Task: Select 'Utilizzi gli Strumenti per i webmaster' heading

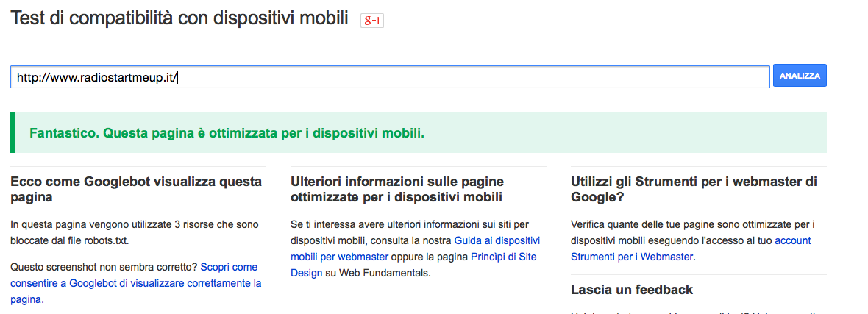Action: pyautogui.click(x=694, y=190)
